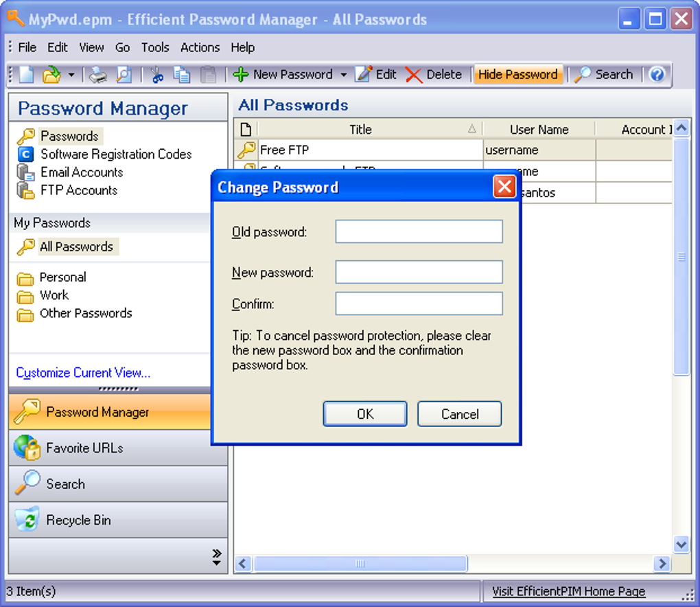Click the Print Preview icon

point(124,75)
